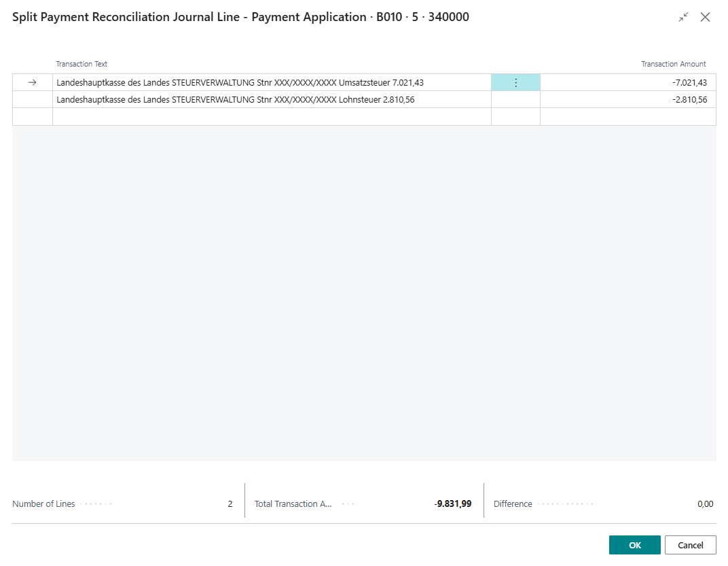The image size is (728, 566).
Task: Click the Number of Lines value 2
Action: 230,504
